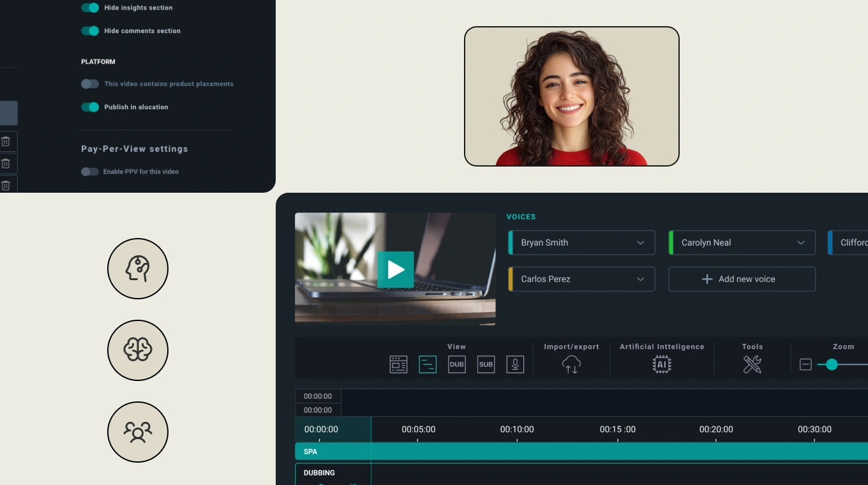This screenshot has width=868, height=485.
Task: Click the zoom out minus icon
Action: (805, 364)
